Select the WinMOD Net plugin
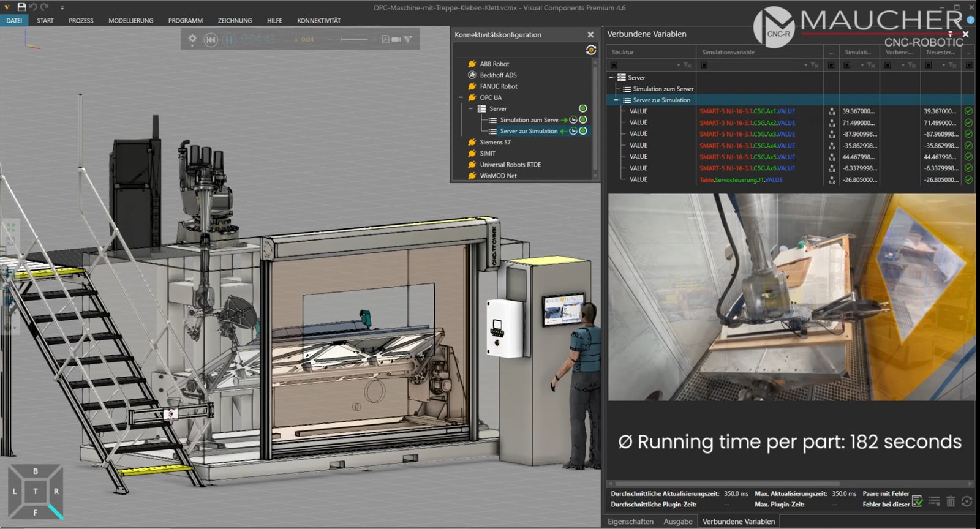 tap(498, 176)
